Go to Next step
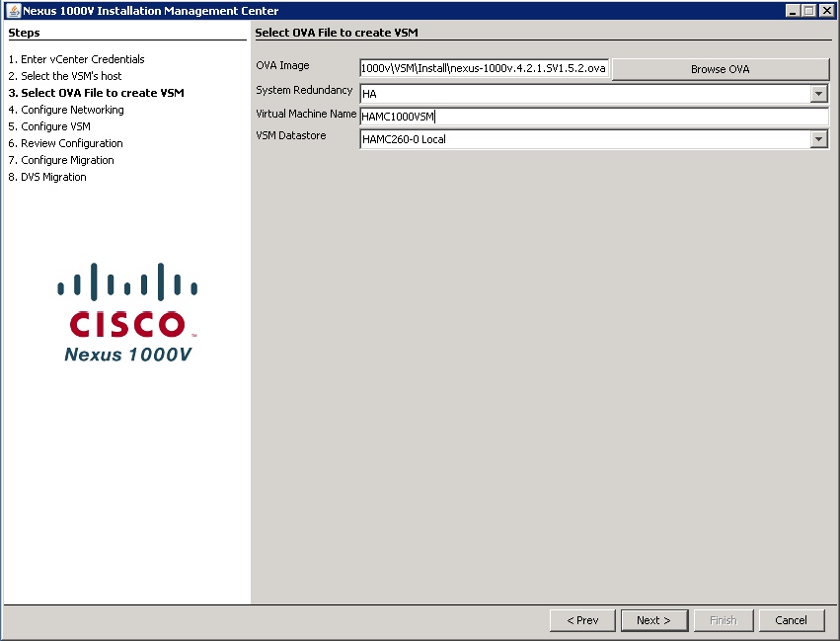This screenshot has height=641, width=840. [654, 620]
